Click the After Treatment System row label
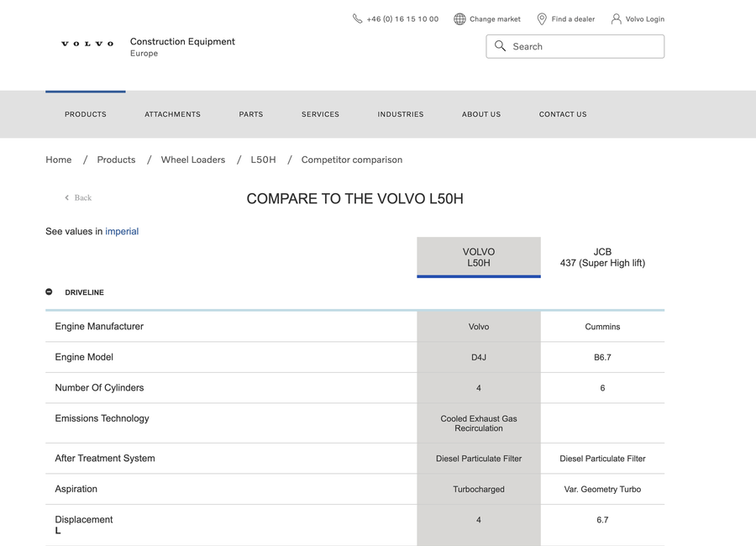The width and height of the screenshot is (756, 546). pyautogui.click(x=105, y=458)
